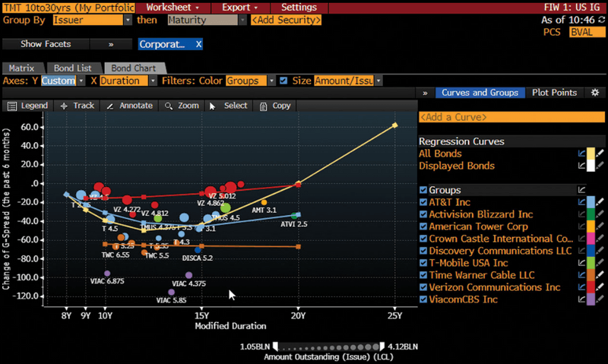Switch to the Plot Points tab
This screenshot has height=364, width=608.
pos(554,93)
